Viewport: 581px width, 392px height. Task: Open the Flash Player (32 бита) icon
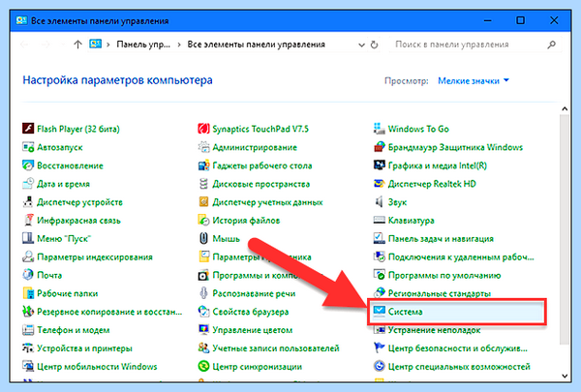coord(28,129)
